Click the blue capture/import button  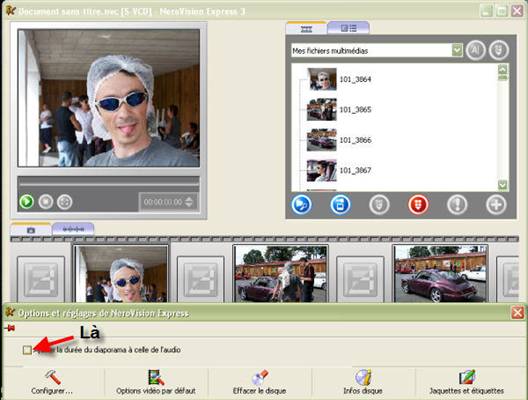(x=340, y=204)
